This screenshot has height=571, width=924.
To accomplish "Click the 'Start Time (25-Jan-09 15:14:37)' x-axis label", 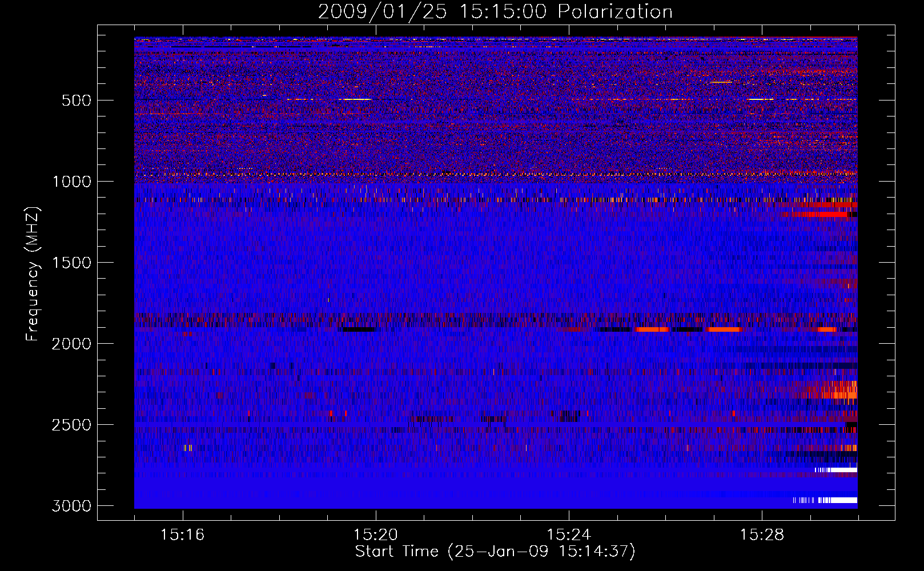I will click(x=495, y=552).
